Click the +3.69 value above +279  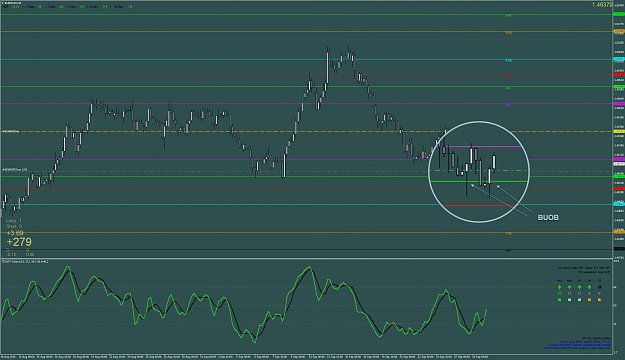(15, 233)
